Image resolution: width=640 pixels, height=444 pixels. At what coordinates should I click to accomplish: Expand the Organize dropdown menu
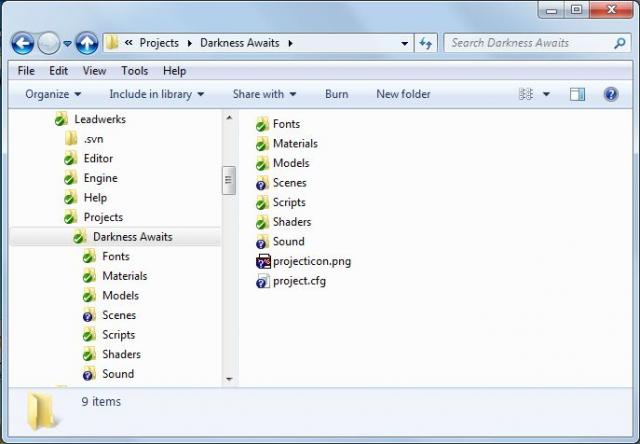coord(53,94)
